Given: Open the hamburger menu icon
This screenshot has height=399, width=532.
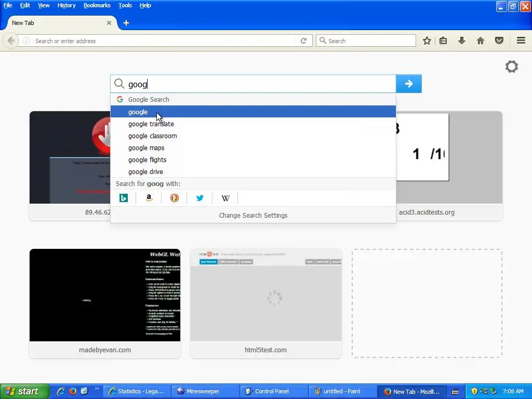Looking at the screenshot, I should pyautogui.click(x=521, y=41).
